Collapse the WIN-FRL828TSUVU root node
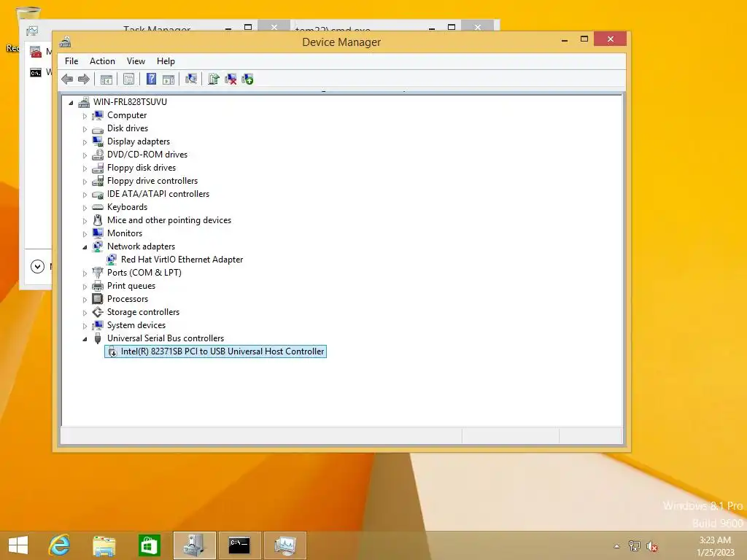 pyautogui.click(x=71, y=102)
